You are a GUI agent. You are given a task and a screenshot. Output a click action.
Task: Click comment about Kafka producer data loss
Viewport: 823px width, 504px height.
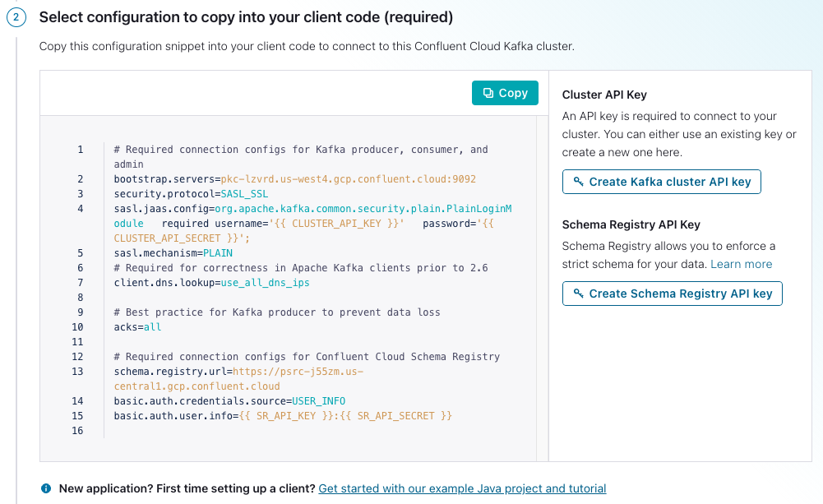277,312
